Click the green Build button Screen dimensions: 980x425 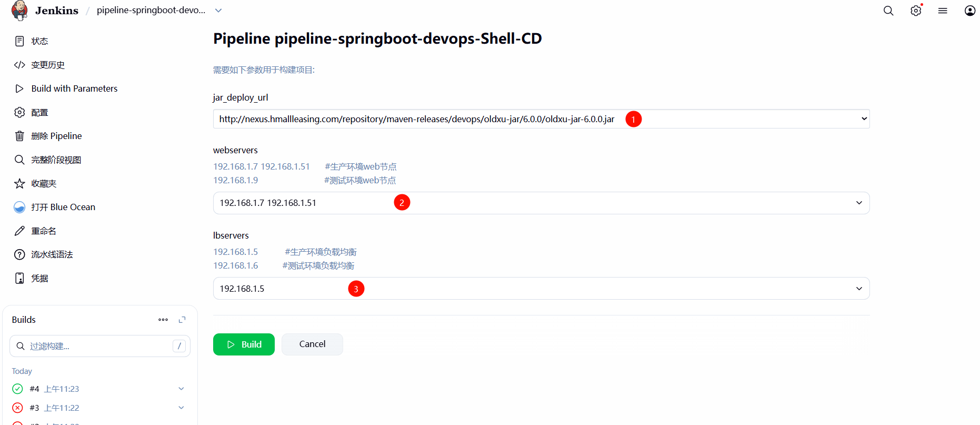244,344
